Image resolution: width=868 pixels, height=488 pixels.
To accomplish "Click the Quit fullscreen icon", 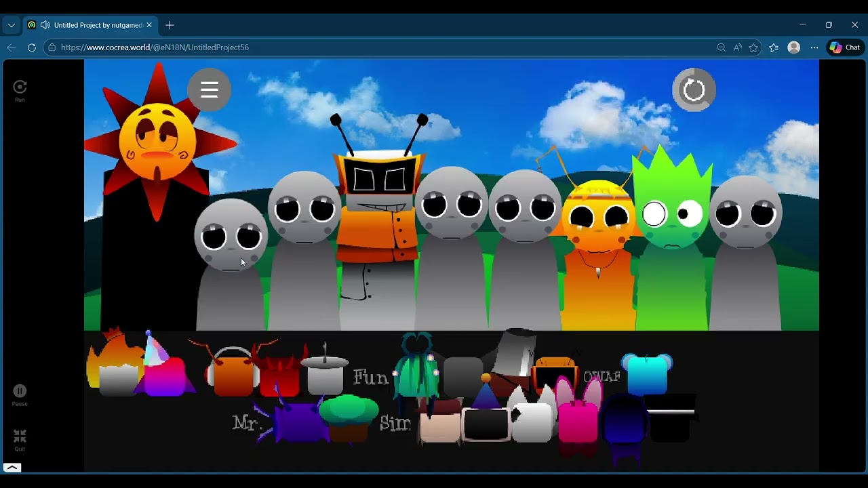I will click(20, 440).
